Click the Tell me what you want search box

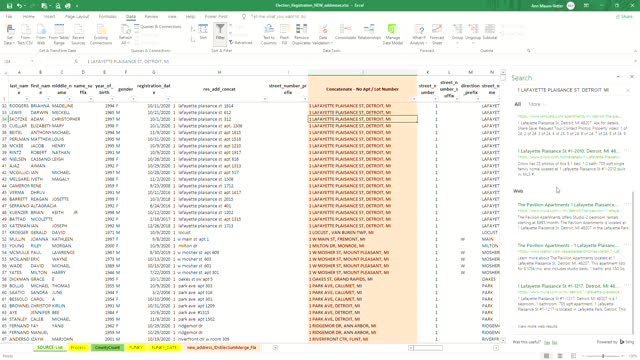(x=278, y=17)
